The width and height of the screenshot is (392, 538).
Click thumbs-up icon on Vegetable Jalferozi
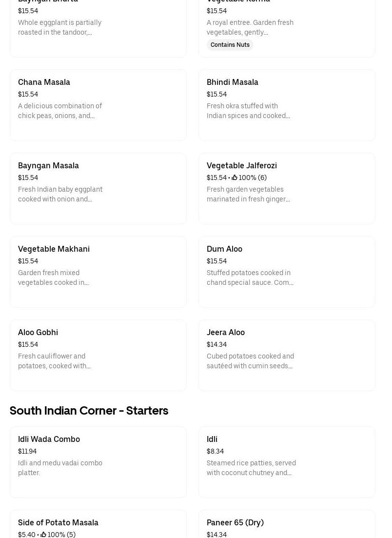click(x=235, y=178)
